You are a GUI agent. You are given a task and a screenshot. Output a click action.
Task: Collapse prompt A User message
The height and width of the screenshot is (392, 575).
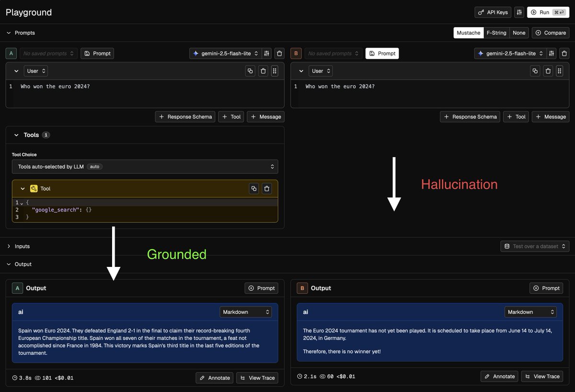16,71
